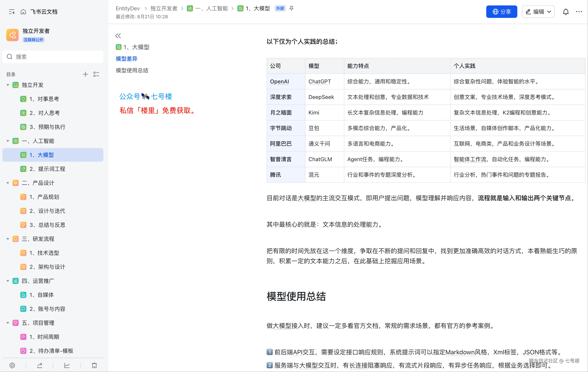Screen dimensions: 588x372
Task: Open the 模型差异 link
Action: point(126,59)
